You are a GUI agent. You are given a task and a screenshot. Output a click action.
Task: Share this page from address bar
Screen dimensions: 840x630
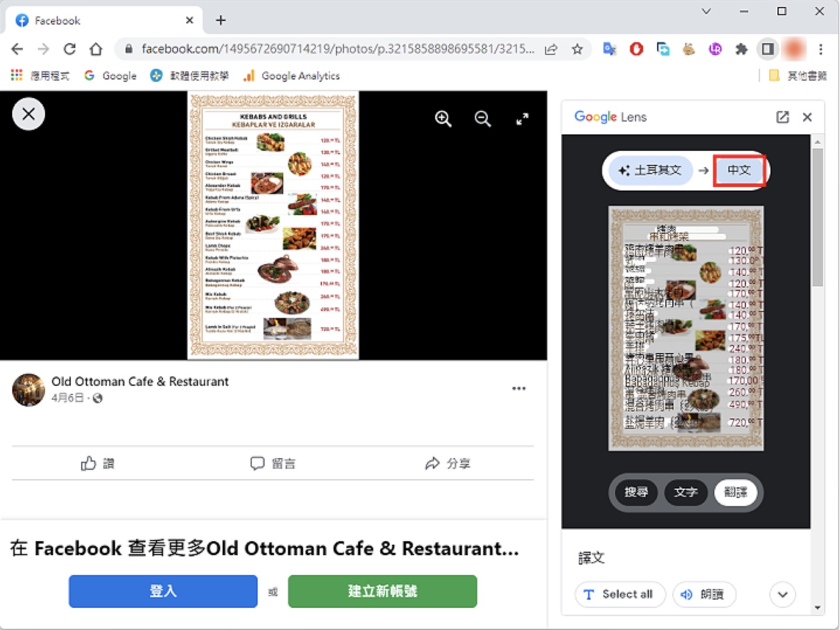(x=551, y=49)
